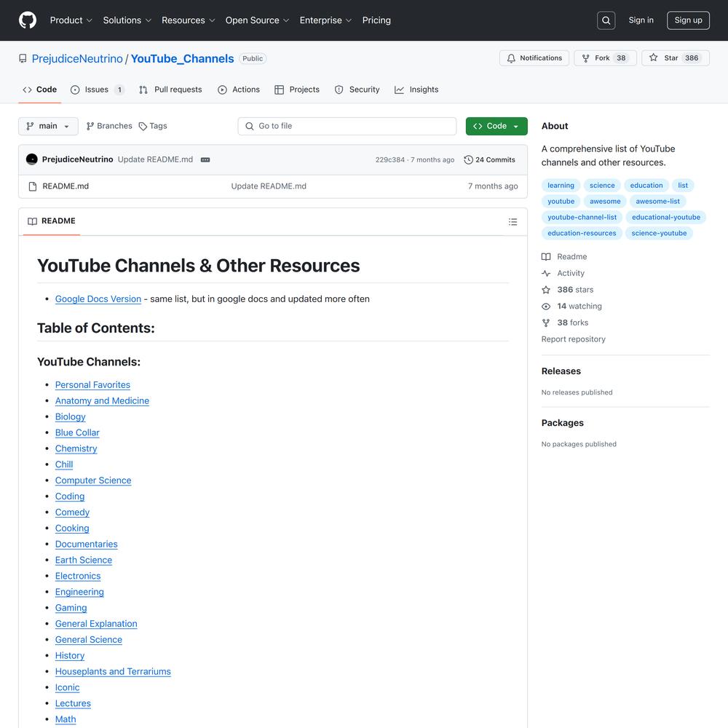Viewport: 728px width, 728px height.
Task: Click the Sign up button
Action: tap(688, 20)
